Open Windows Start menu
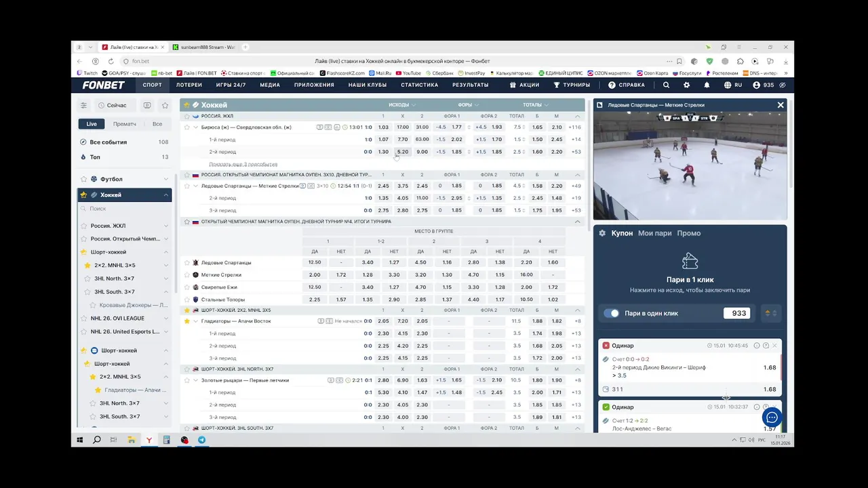Screen dimensions: 868x488 (80, 440)
